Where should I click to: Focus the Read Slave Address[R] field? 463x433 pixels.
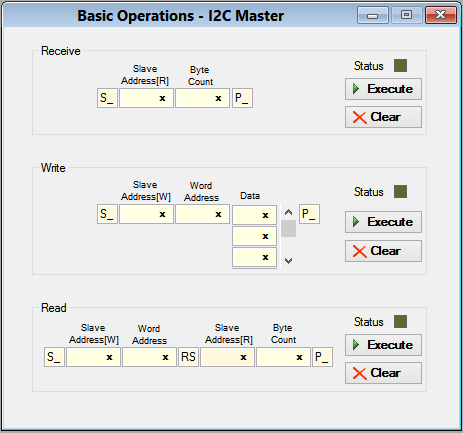click(x=227, y=357)
